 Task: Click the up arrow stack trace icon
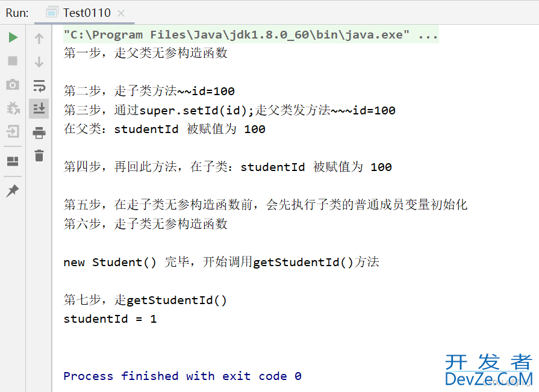tap(39, 38)
